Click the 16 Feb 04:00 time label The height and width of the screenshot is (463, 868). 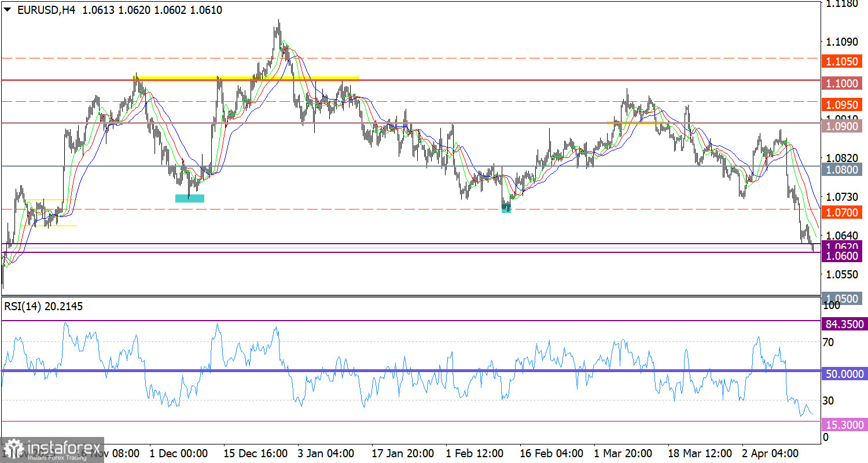click(551, 453)
